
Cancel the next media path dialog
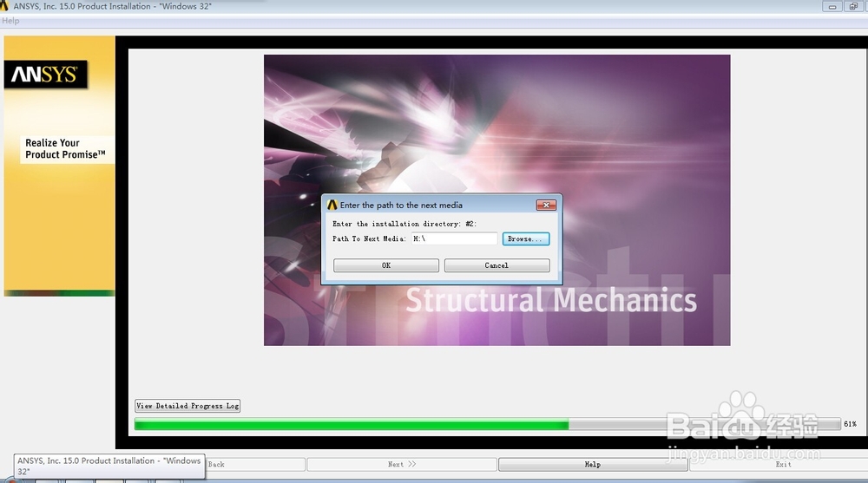click(x=496, y=265)
